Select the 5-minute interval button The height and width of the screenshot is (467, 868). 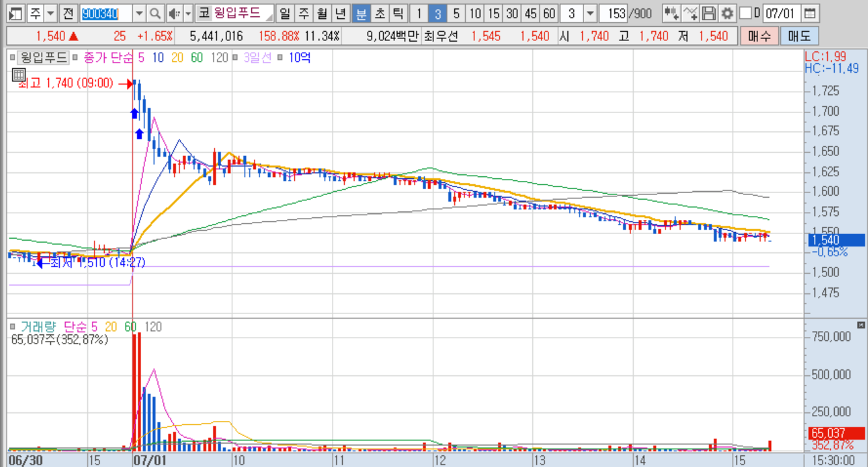(x=456, y=13)
